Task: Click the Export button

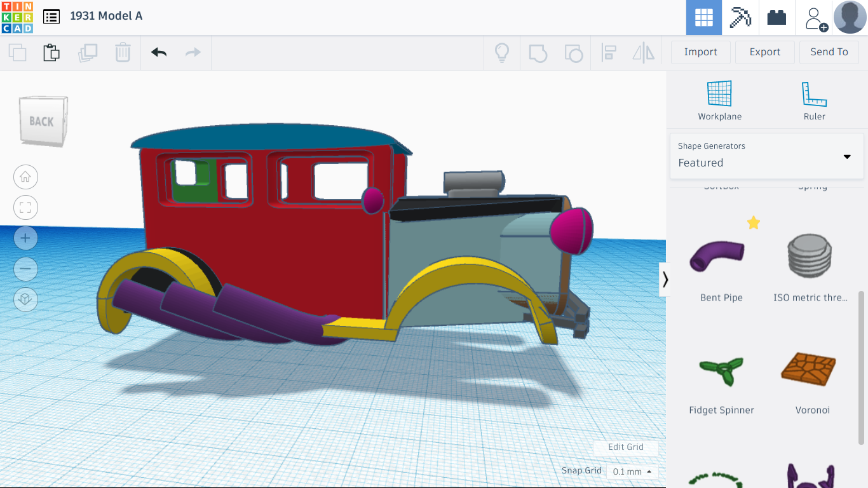Action: click(764, 52)
